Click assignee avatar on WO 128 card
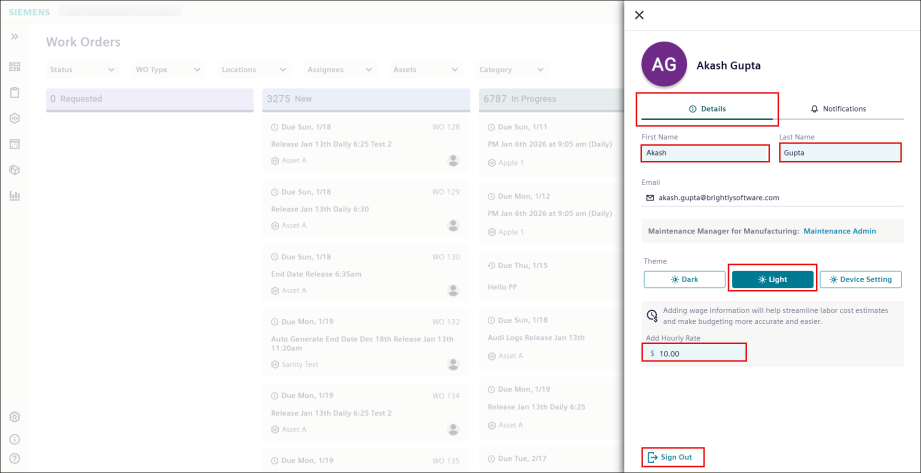This screenshot has height=473, width=921. pyautogui.click(x=453, y=160)
